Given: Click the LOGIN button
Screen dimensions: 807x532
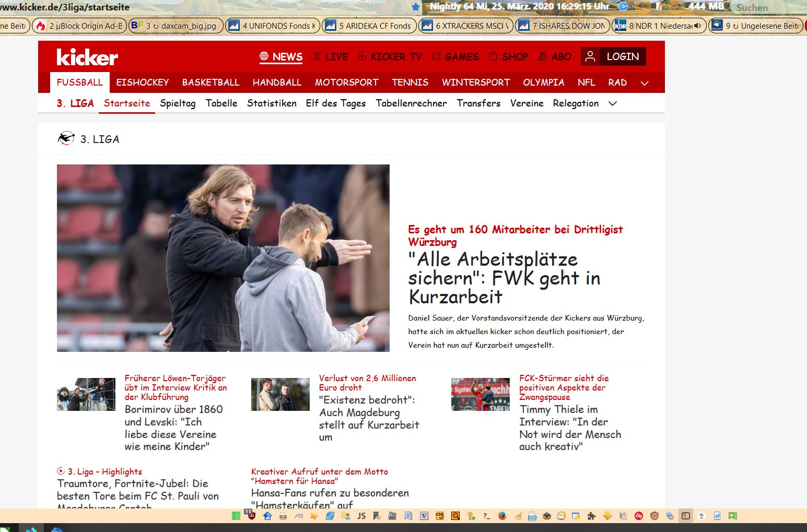Looking at the screenshot, I should coord(613,56).
